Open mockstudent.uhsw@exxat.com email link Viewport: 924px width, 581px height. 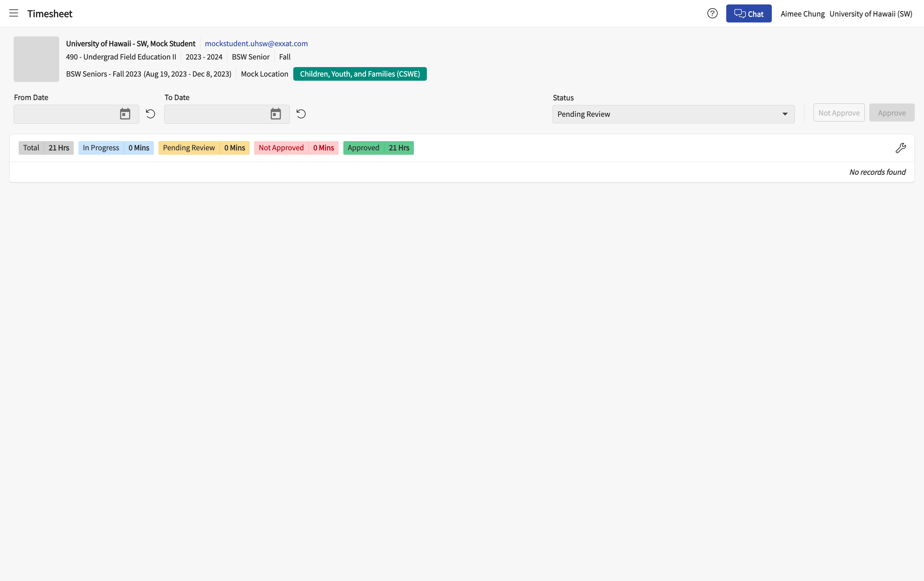pos(256,43)
